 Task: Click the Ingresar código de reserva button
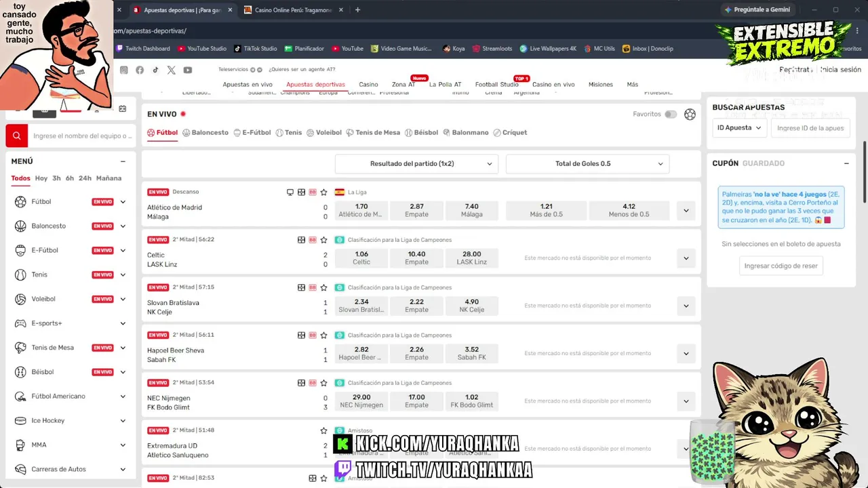(x=781, y=266)
